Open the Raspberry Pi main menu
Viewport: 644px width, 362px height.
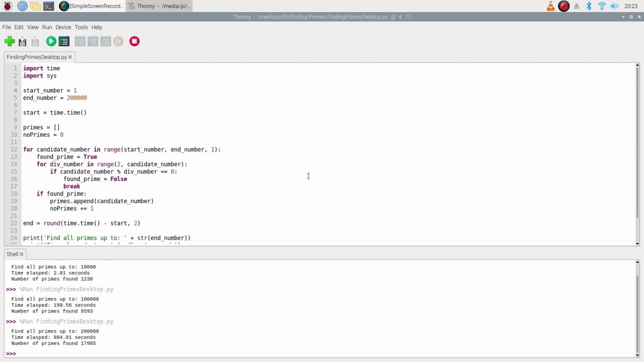coord(8,6)
